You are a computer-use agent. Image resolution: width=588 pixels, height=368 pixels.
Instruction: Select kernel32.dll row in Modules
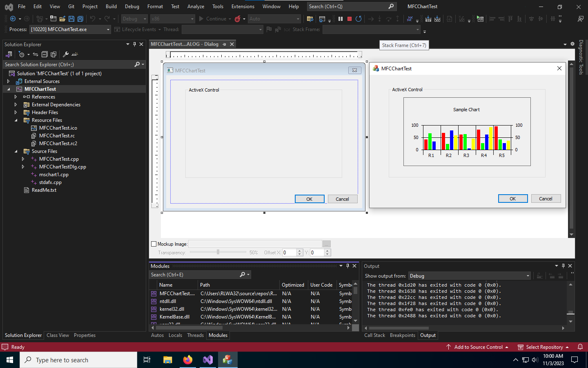(251, 309)
